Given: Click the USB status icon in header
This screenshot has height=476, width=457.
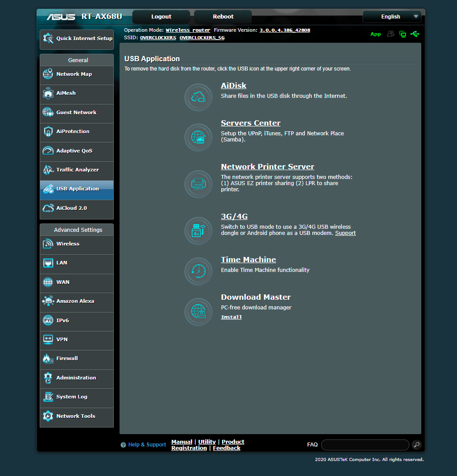Looking at the screenshot, I should click(x=415, y=34).
